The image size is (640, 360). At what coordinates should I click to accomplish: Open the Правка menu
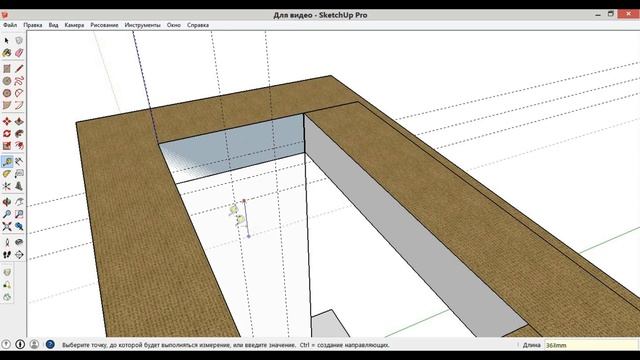pos(33,25)
